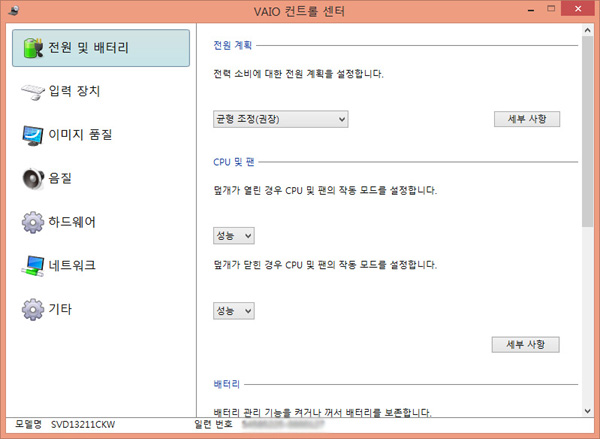This screenshot has width=600, height=439.
Task: Click 세부 사항 button under 전원 계획
Action: point(527,119)
